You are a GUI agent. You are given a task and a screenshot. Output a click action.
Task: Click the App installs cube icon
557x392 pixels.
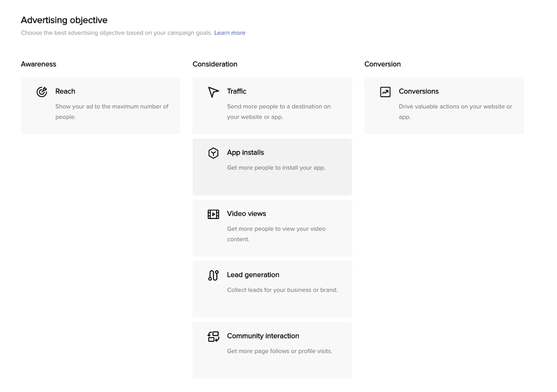[x=213, y=153]
